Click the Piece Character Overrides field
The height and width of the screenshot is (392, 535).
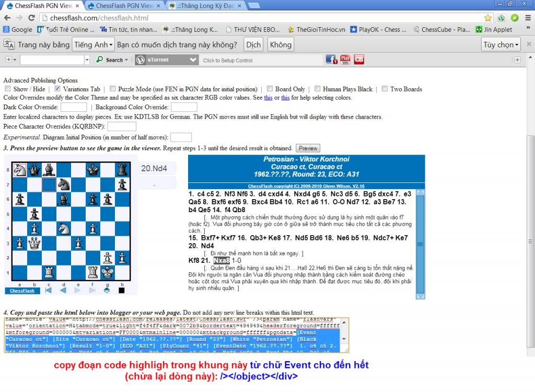122,126
